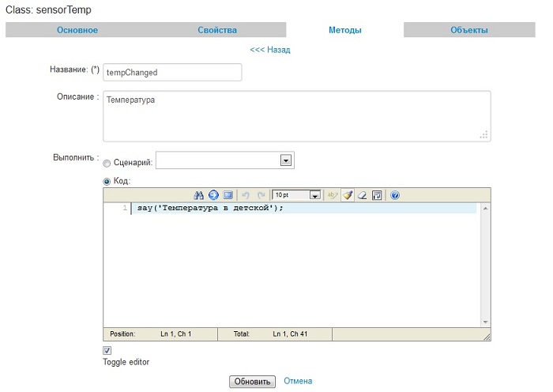Toggle word wrap icon in editor toolbar
553x392 pixels.
[377, 194]
